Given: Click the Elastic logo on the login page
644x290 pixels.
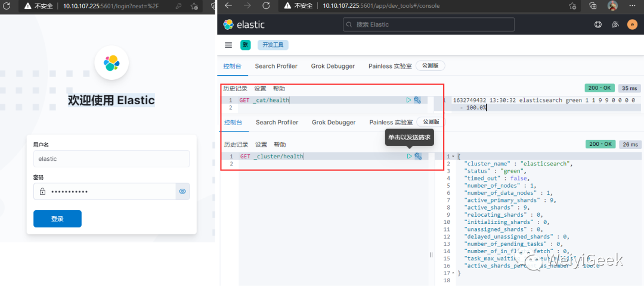Looking at the screenshot, I should (112, 63).
